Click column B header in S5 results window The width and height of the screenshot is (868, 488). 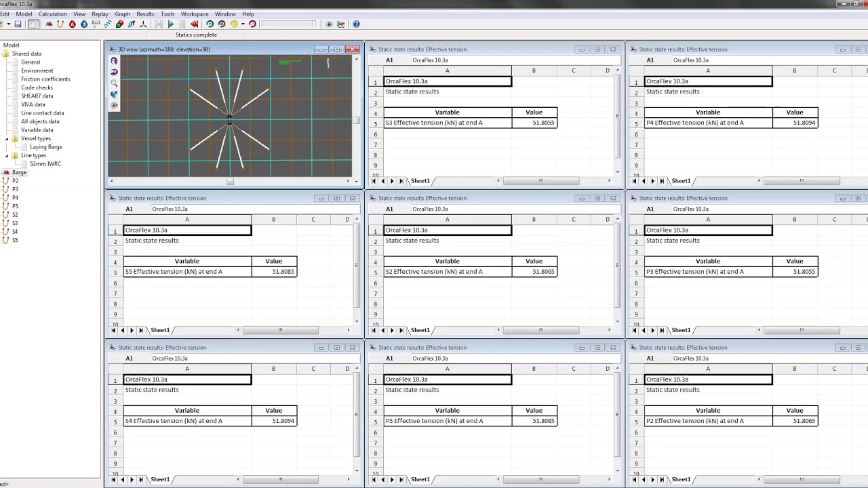[x=273, y=220]
